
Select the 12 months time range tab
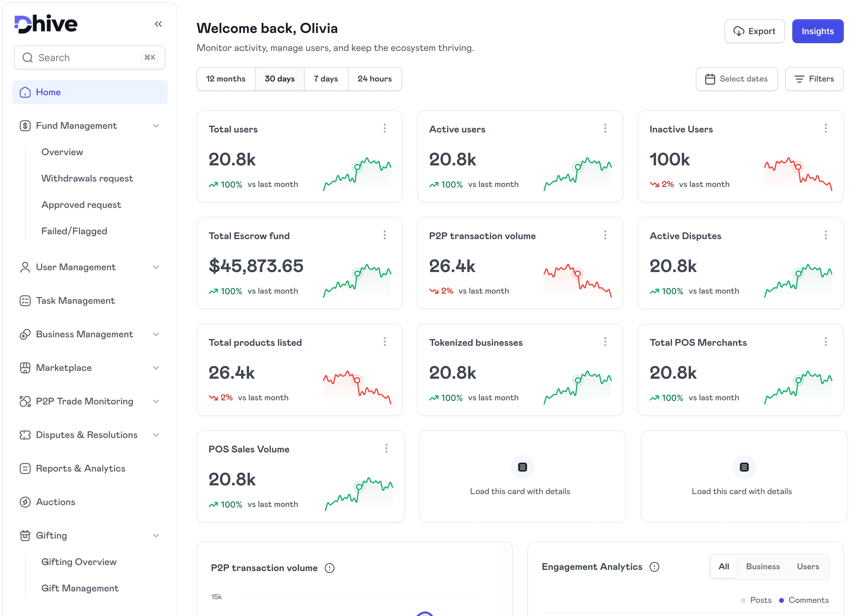(x=226, y=79)
